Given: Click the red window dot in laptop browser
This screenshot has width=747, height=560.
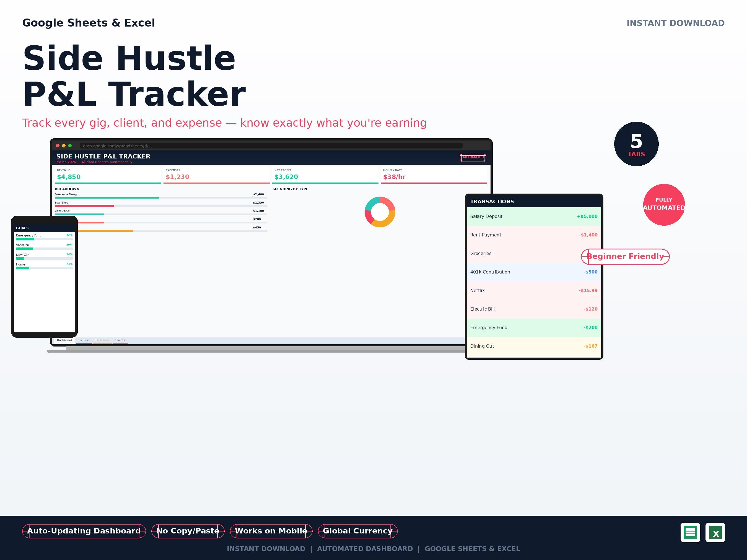Looking at the screenshot, I should coord(58,146).
